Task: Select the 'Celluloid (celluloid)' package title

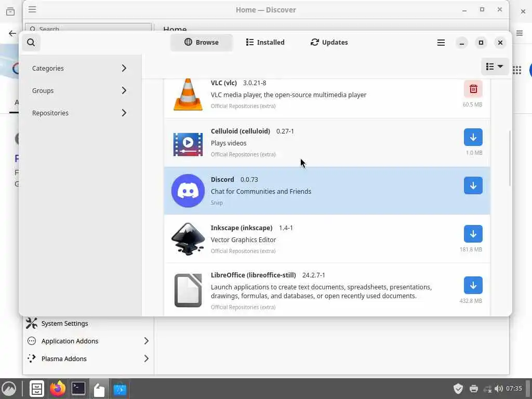Action: (240, 131)
